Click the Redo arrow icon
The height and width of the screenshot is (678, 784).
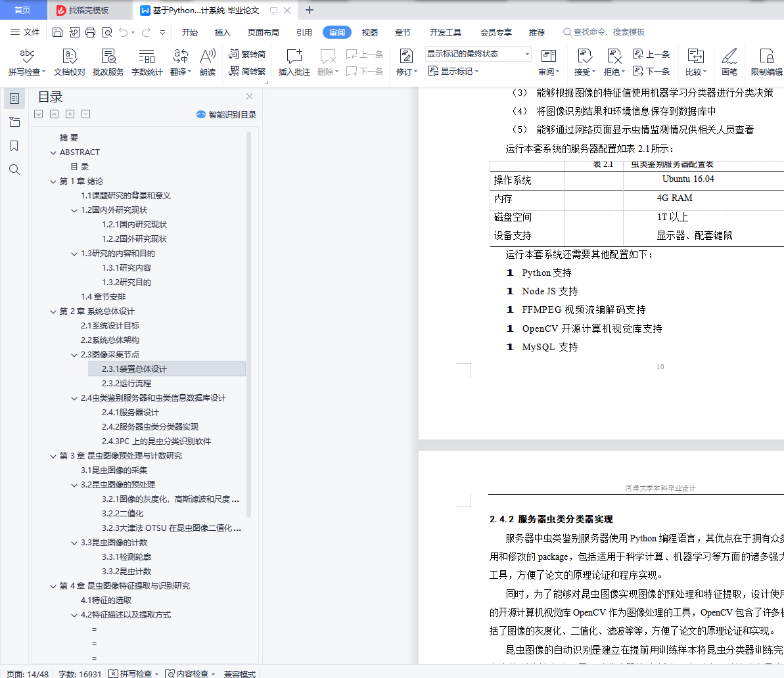(146, 32)
